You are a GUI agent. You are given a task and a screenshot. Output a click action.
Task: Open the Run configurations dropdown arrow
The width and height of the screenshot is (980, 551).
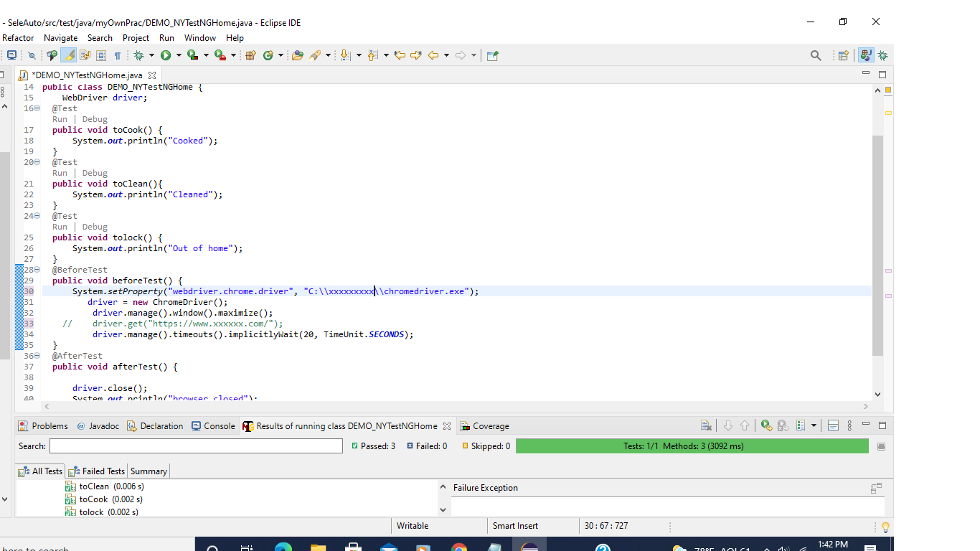179,55
